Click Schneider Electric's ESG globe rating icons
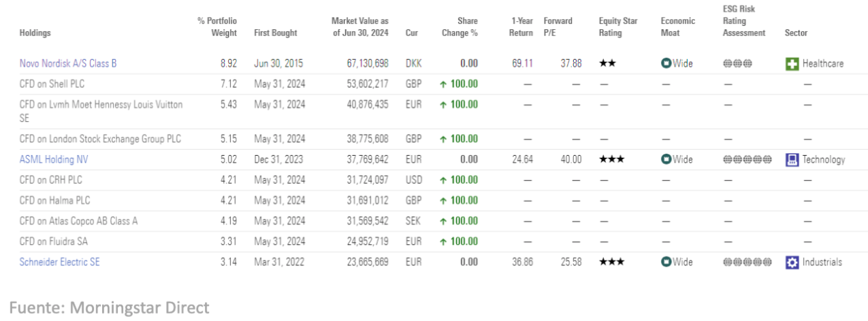868x321 pixels. point(748,263)
